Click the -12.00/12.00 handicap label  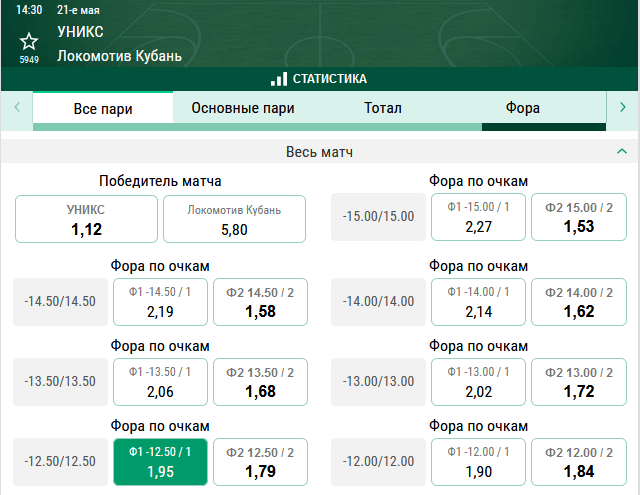(378, 462)
